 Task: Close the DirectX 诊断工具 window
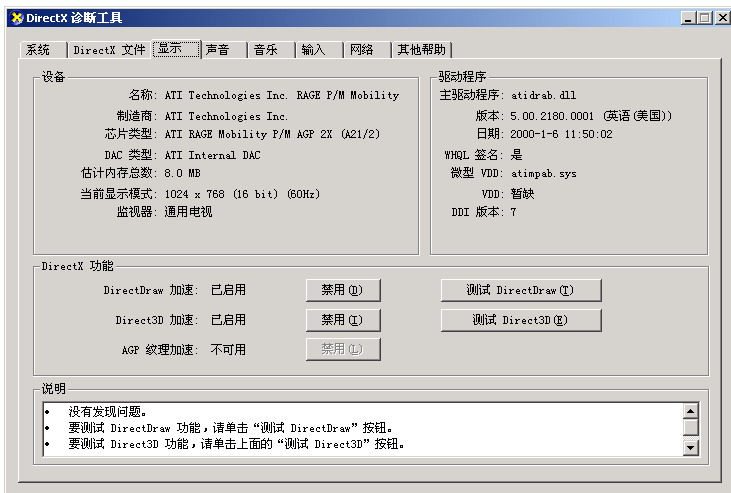722,18
